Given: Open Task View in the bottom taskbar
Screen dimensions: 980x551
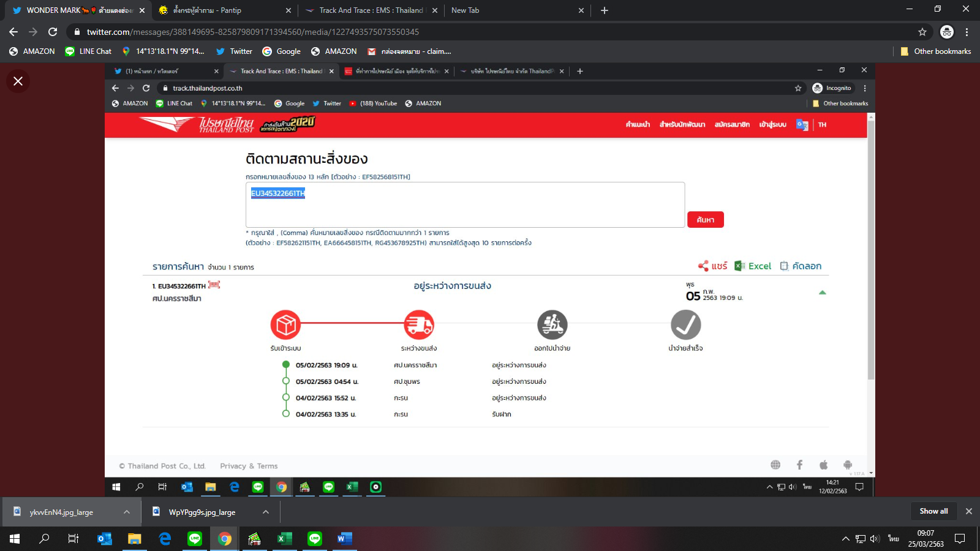Looking at the screenshot, I should [x=73, y=539].
